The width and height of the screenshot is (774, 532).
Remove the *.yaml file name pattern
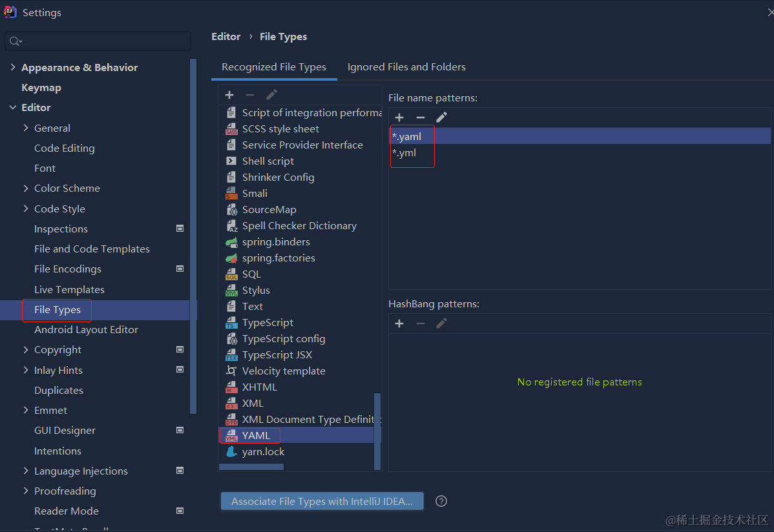pos(421,117)
